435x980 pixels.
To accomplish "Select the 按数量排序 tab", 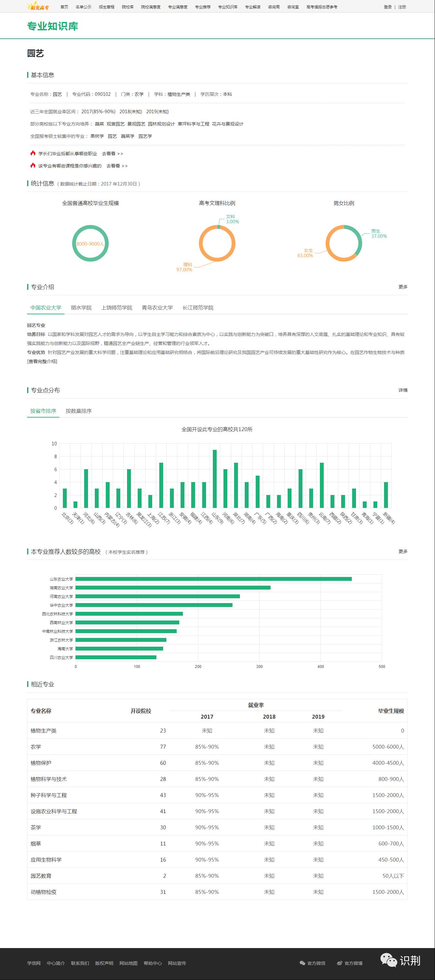I will point(79,411).
